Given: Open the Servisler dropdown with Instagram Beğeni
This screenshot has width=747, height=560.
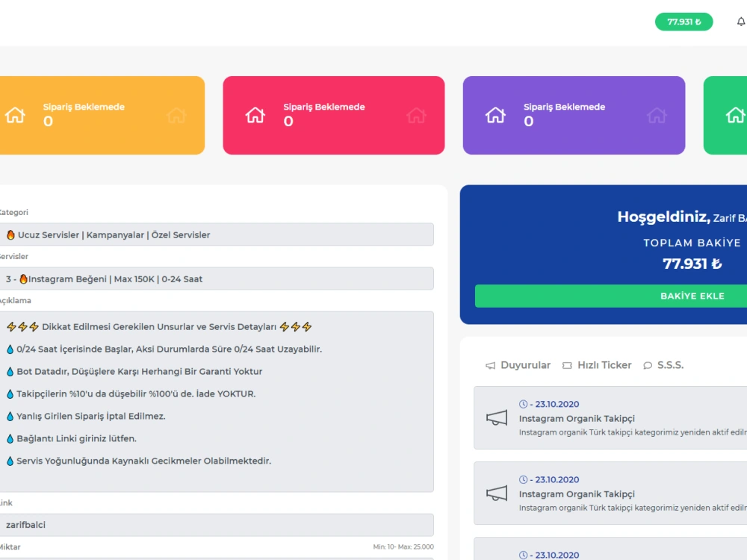Looking at the screenshot, I should [217, 279].
